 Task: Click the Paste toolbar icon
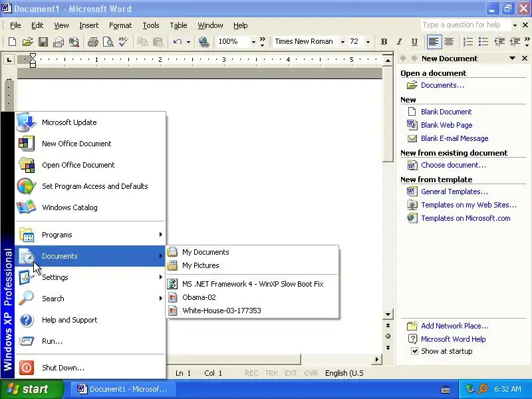[158, 42]
